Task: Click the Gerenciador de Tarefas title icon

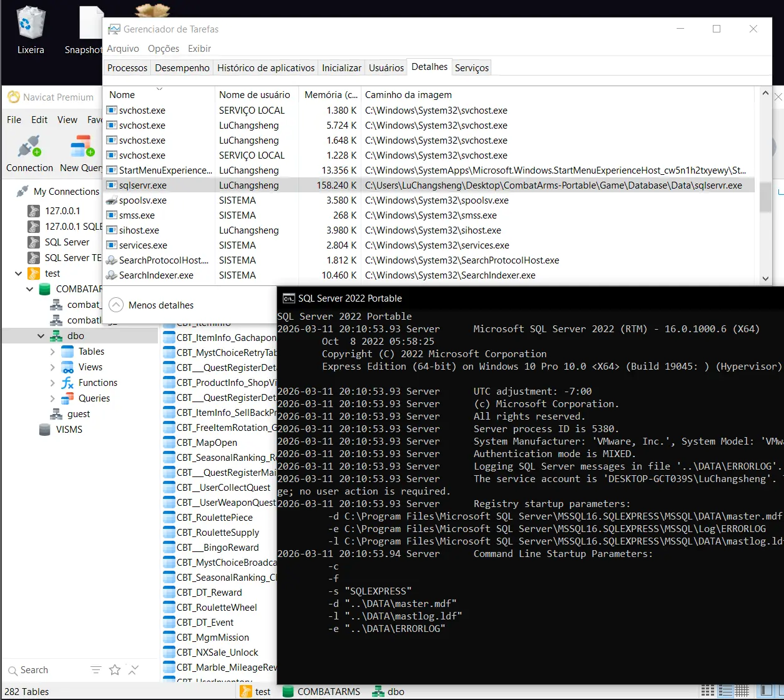Action: pos(114,29)
